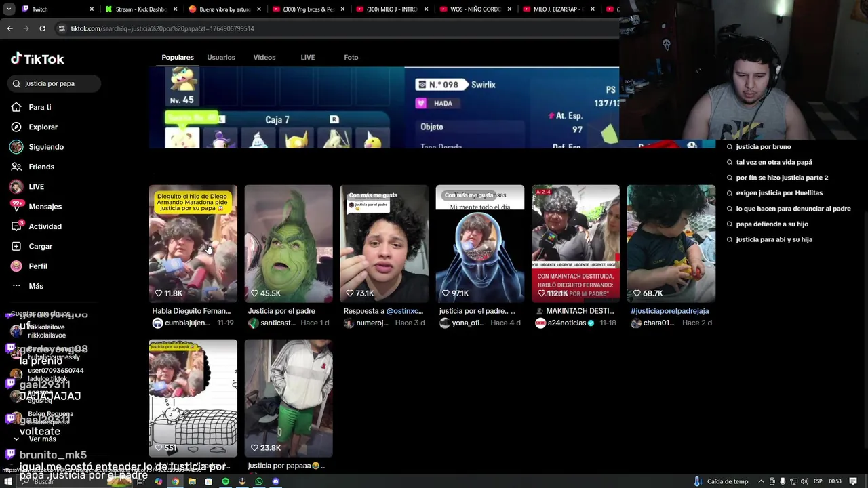Open nikkolailove followed account
Screen dimensions: 868x488
point(39,331)
